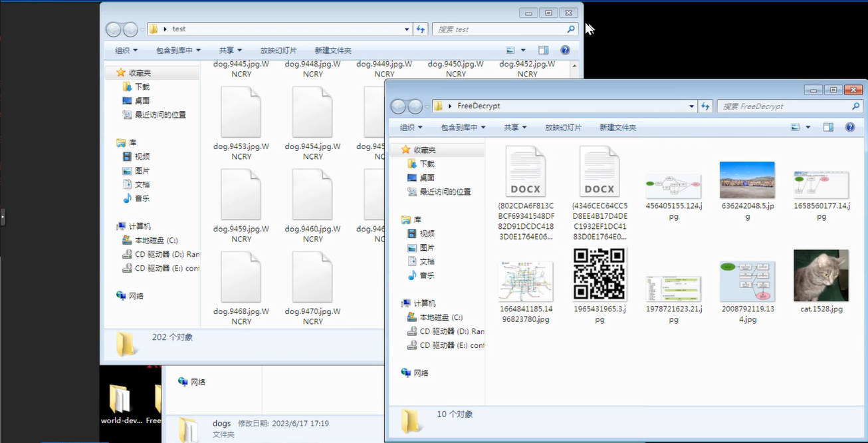This screenshot has width=868, height=443.
Task: Toggle preview pane in test window
Action: point(544,51)
